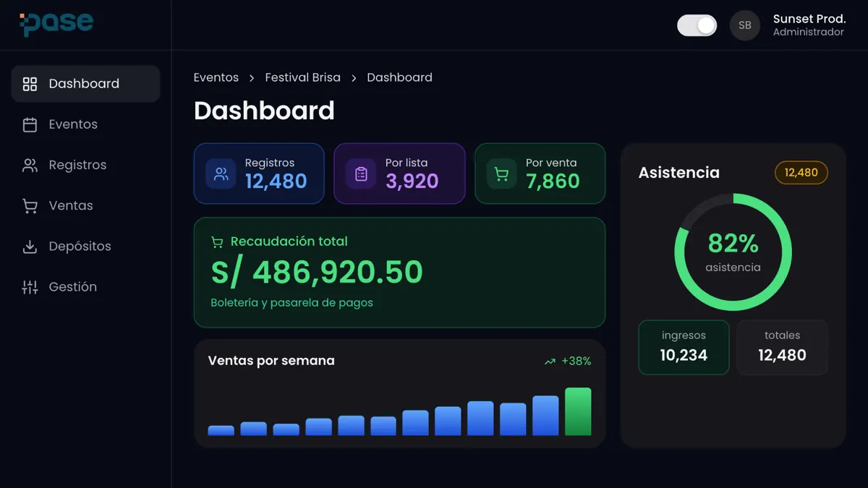Click the chevron after Eventos breadcrumb
This screenshot has width=868, height=488.
pyautogui.click(x=252, y=78)
